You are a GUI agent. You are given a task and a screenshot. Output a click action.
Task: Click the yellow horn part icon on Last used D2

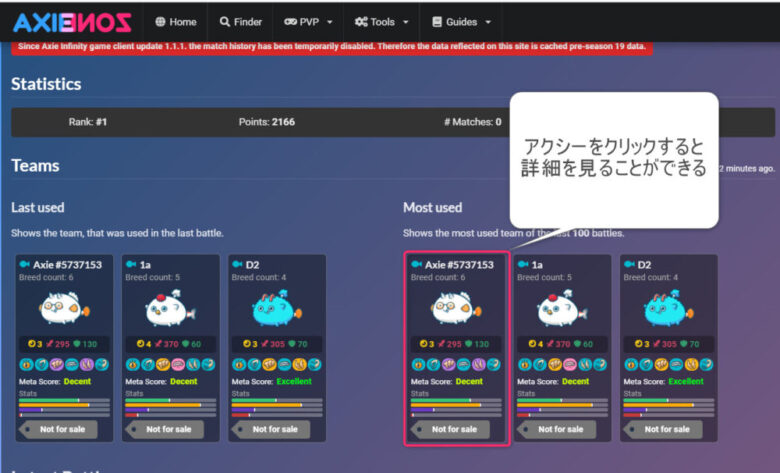(299, 365)
